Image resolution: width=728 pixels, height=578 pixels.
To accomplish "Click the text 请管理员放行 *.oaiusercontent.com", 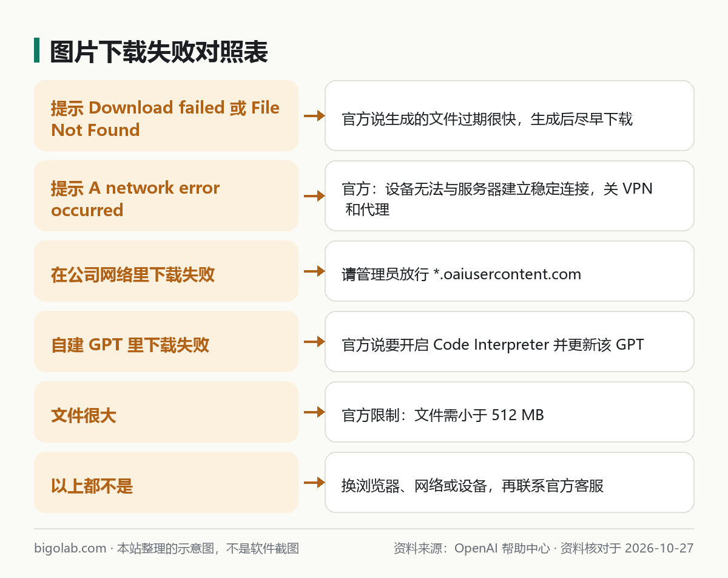I will 462,274.
